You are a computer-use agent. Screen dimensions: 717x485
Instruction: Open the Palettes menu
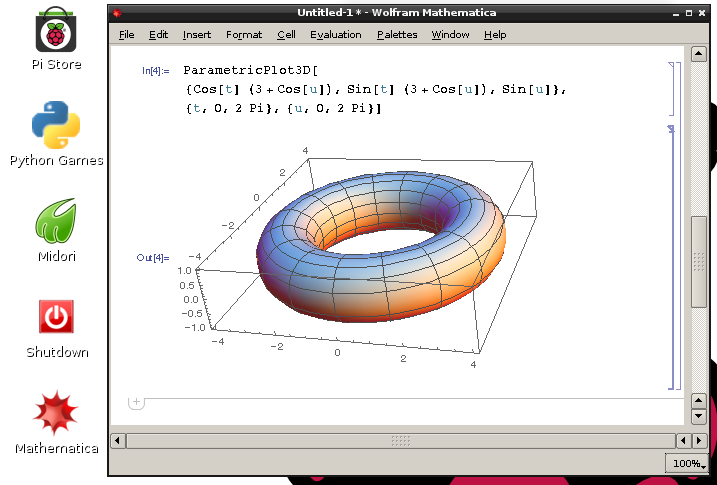pos(397,35)
